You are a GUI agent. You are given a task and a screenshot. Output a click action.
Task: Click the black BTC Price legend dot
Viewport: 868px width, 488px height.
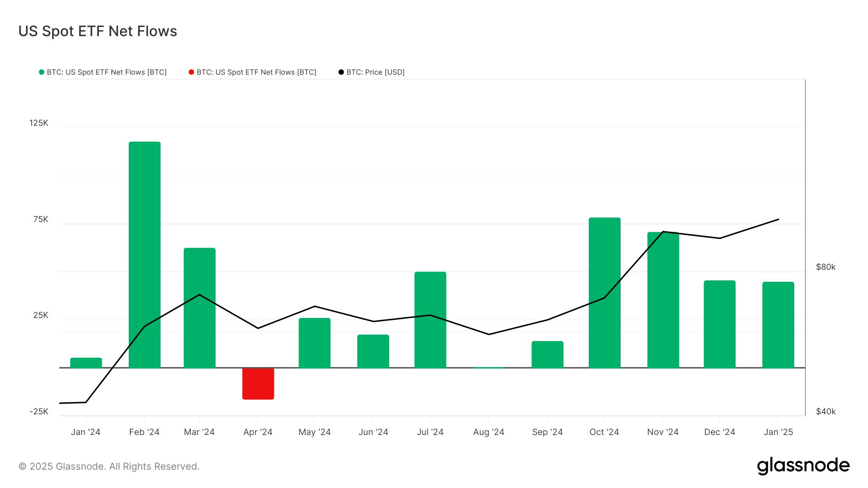341,72
